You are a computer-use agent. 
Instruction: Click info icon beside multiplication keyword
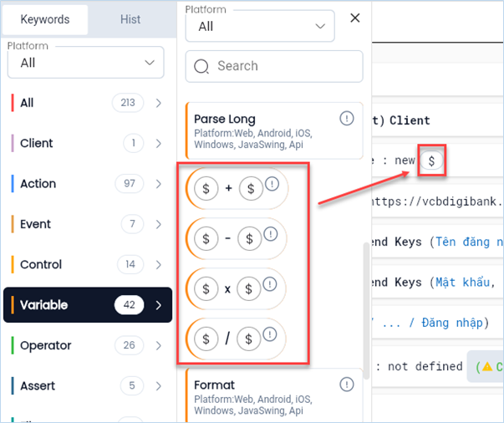[x=271, y=284]
